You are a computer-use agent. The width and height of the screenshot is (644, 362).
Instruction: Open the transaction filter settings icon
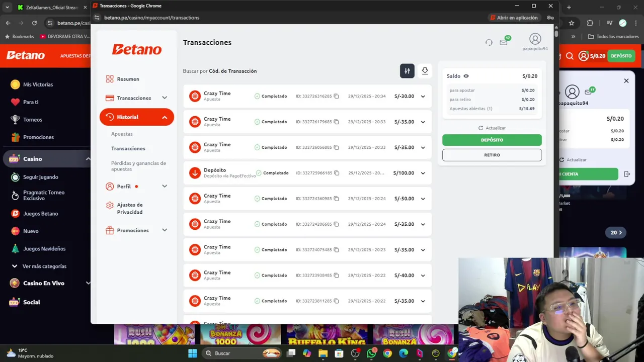pyautogui.click(x=407, y=71)
